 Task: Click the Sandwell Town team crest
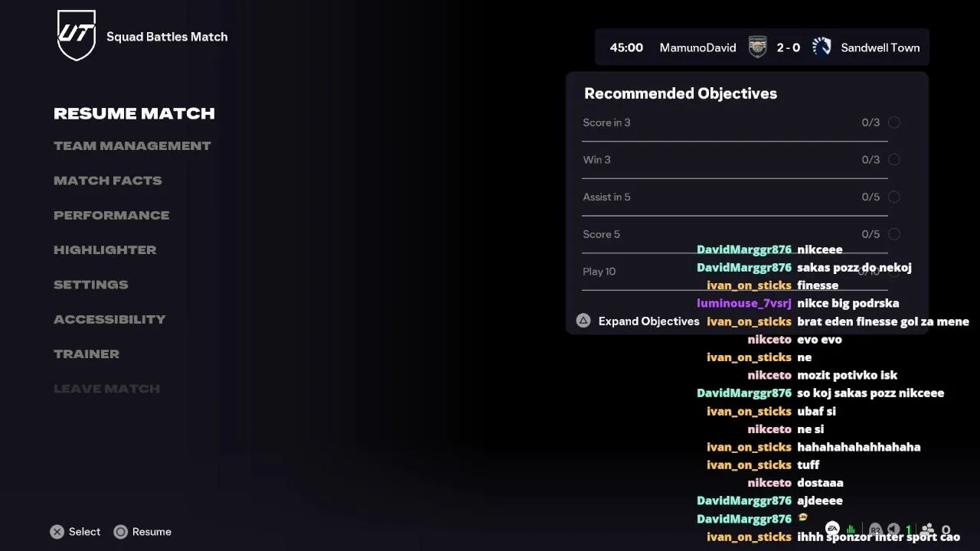click(822, 47)
